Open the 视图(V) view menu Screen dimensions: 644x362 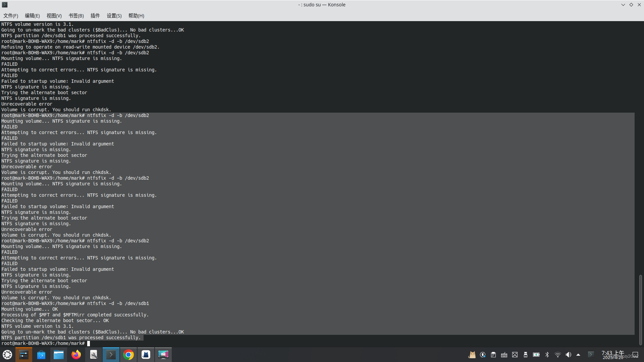pyautogui.click(x=54, y=16)
